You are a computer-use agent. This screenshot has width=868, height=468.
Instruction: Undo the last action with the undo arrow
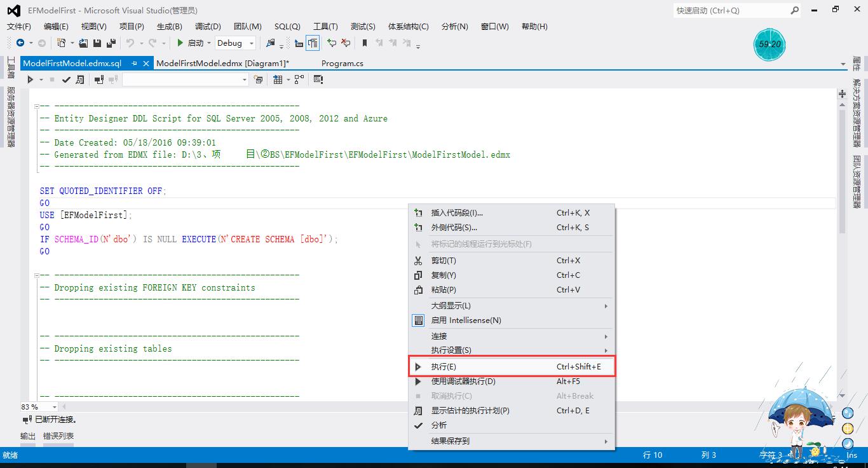pos(130,43)
